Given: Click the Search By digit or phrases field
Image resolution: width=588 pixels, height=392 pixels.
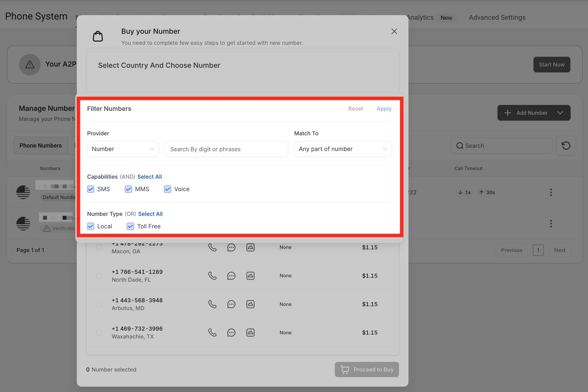Looking at the screenshot, I should [226, 149].
